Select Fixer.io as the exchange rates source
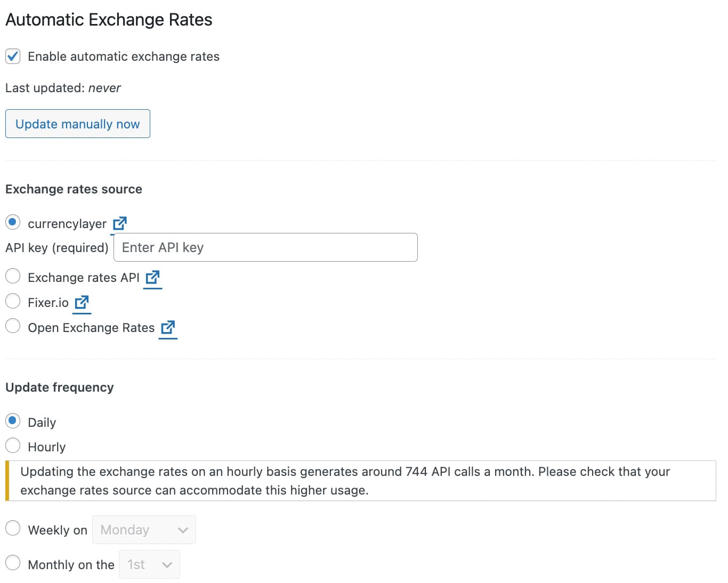The height and width of the screenshot is (583, 728). 13,301
